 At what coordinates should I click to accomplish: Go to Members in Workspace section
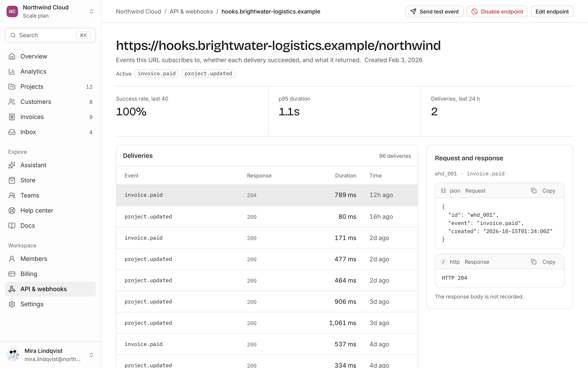point(50,258)
